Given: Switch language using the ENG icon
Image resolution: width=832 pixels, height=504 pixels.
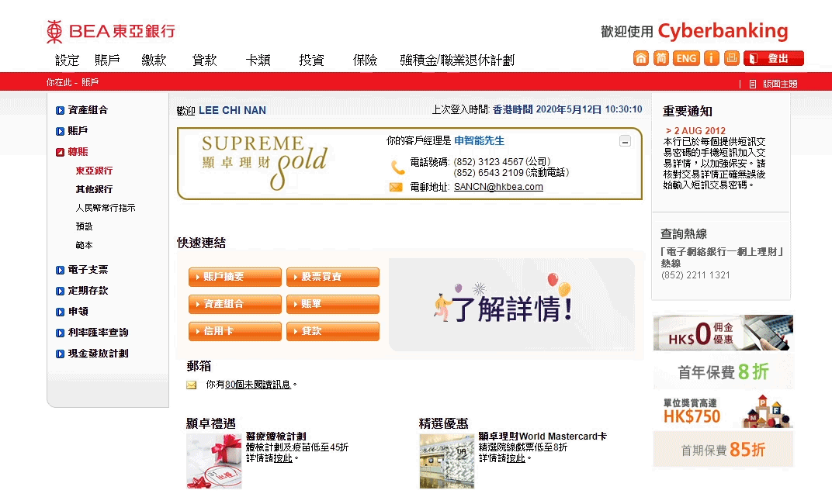Looking at the screenshot, I should pos(686,58).
